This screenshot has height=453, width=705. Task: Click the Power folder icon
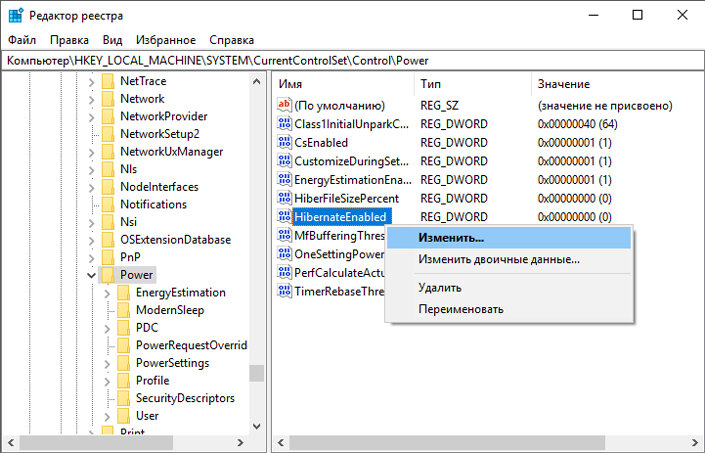pyautogui.click(x=108, y=275)
